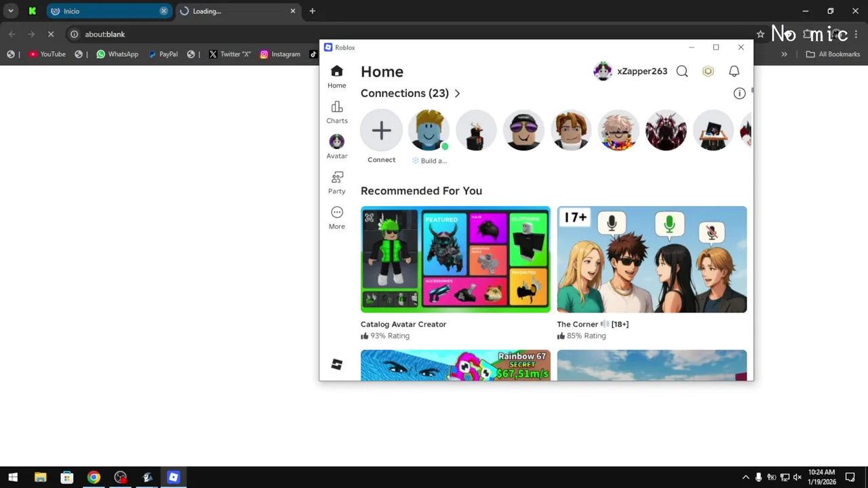868x488 pixels.
Task: Click the Connect plus button
Action: [381, 130]
